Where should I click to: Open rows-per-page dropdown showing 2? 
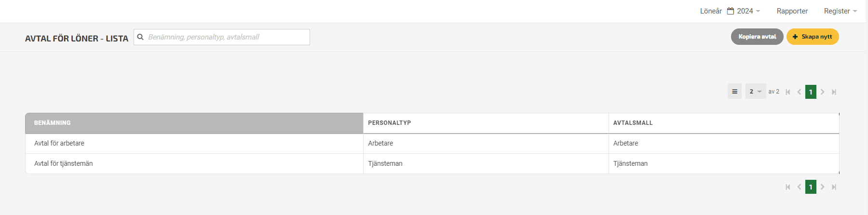[x=756, y=92]
